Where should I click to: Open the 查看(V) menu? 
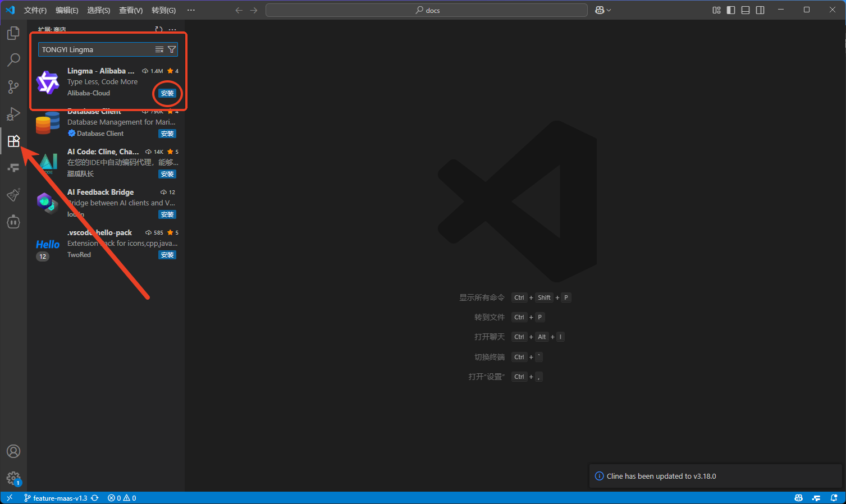(x=131, y=10)
